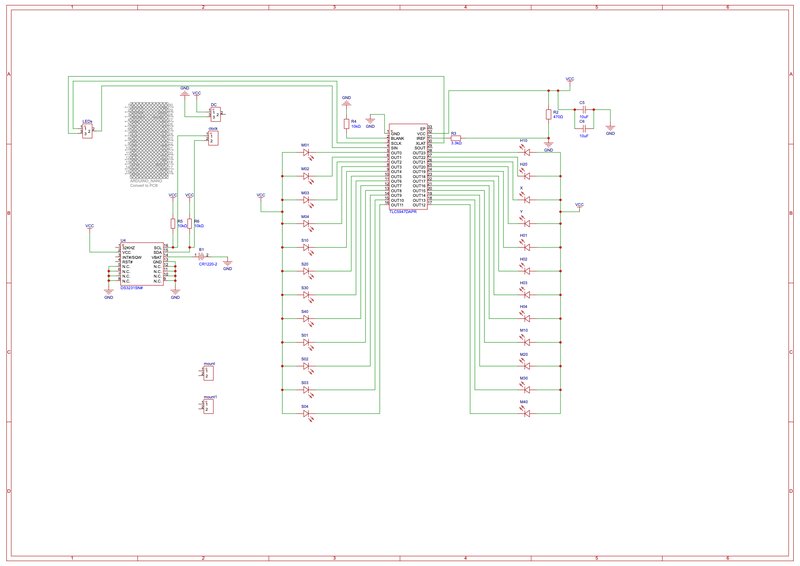Click the 470Ω value of R2
Viewport: 800px width, 566px height.
pos(558,117)
